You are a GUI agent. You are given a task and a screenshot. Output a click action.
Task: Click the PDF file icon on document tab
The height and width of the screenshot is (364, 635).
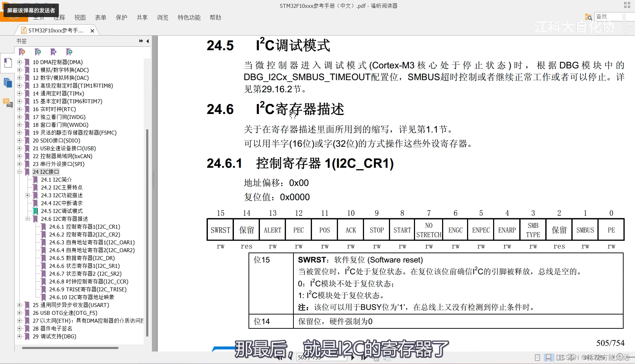[24, 31]
